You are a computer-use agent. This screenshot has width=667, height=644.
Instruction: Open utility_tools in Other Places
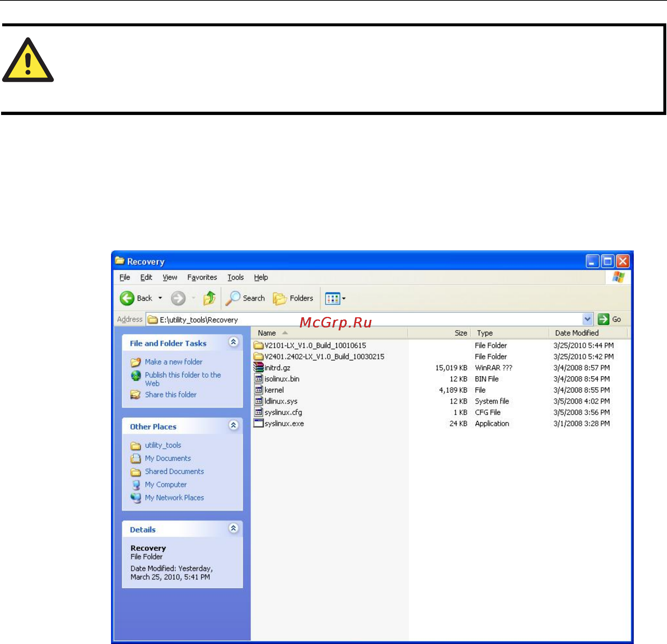click(163, 445)
